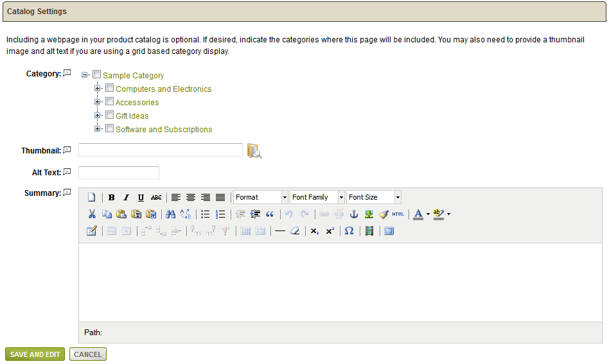The height and width of the screenshot is (364, 609).
Task: Open Computers and Electronics category link
Action: click(x=164, y=89)
